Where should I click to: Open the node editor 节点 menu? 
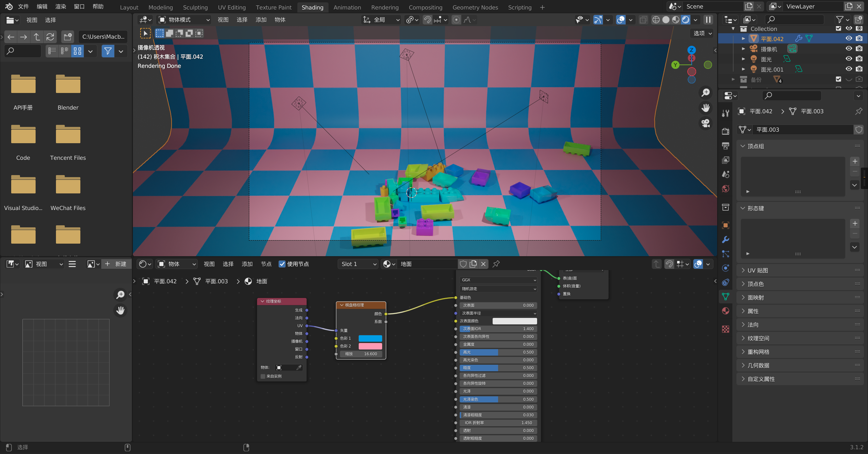pos(266,264)
